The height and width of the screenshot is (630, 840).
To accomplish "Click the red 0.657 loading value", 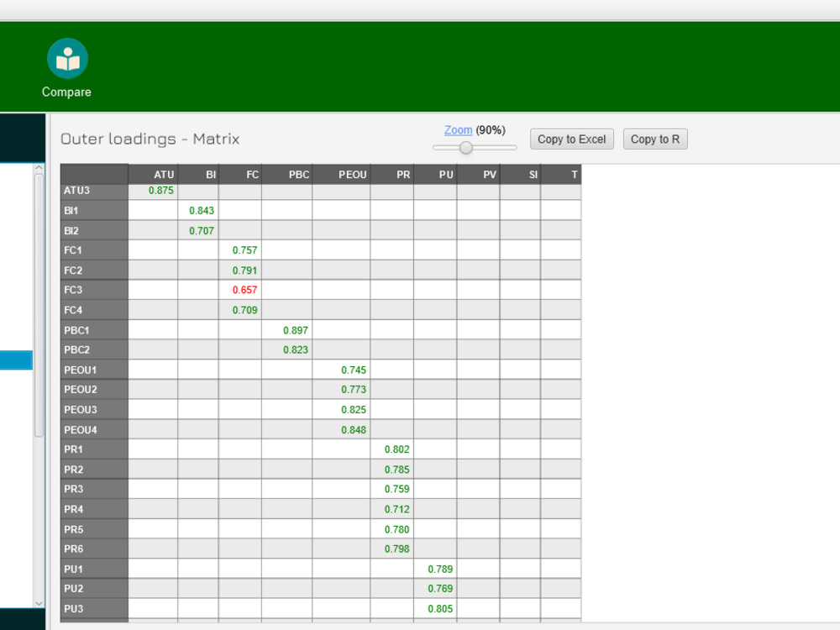I will [244, 290].
